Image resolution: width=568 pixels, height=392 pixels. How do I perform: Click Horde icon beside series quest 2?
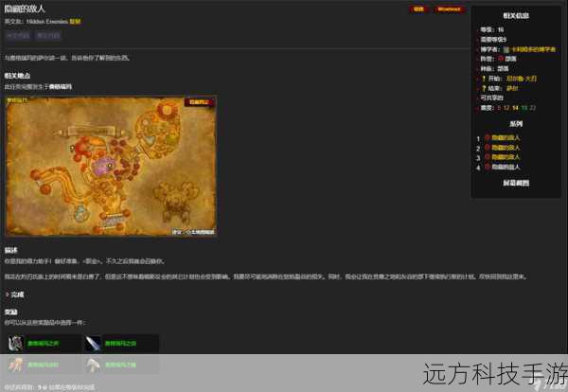(488, 148)
